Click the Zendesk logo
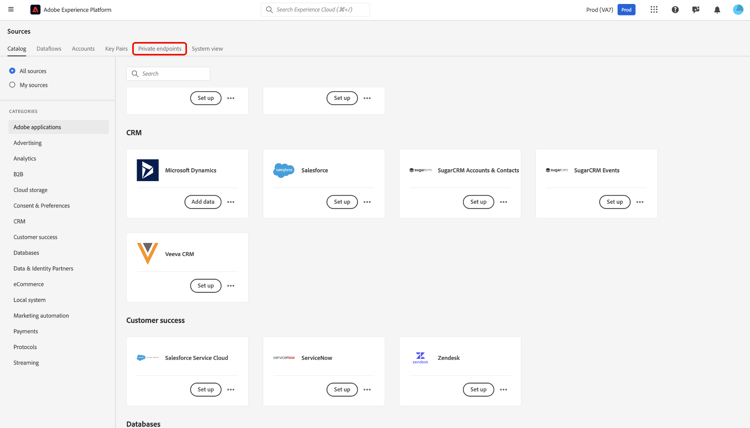This screenshot has height=428, width=750. [x=420, y=358]
